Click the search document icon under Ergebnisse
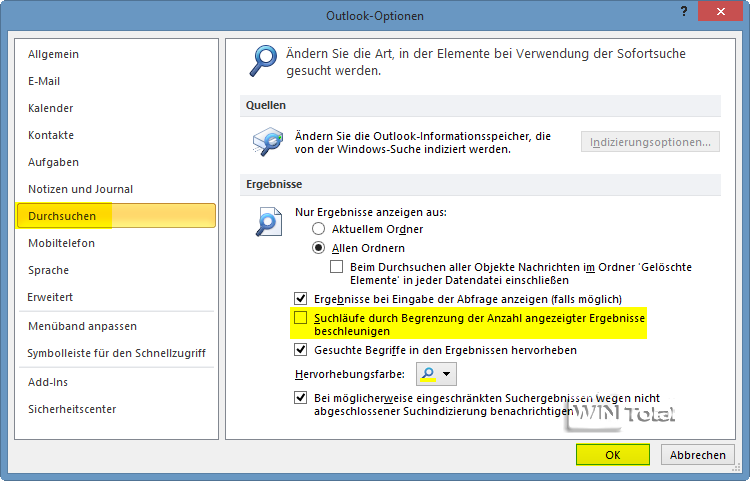This screenshot has width=750, height=481. click(x=268, y=222)
